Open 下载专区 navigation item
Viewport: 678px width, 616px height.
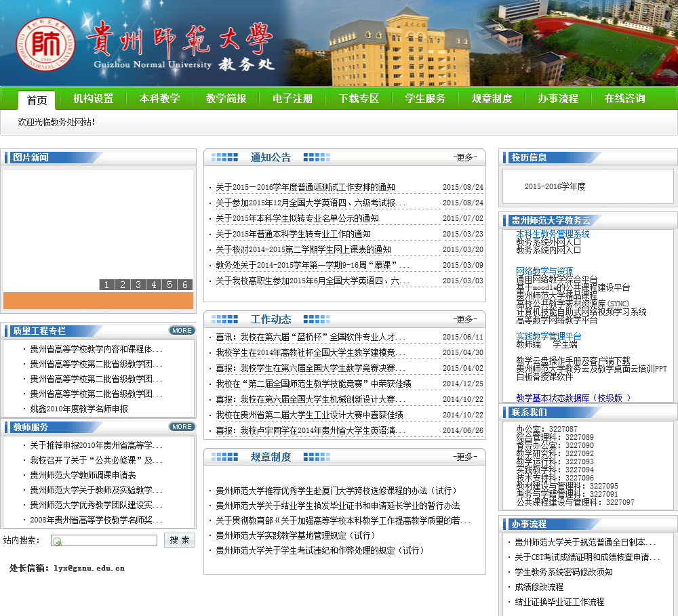359,98
